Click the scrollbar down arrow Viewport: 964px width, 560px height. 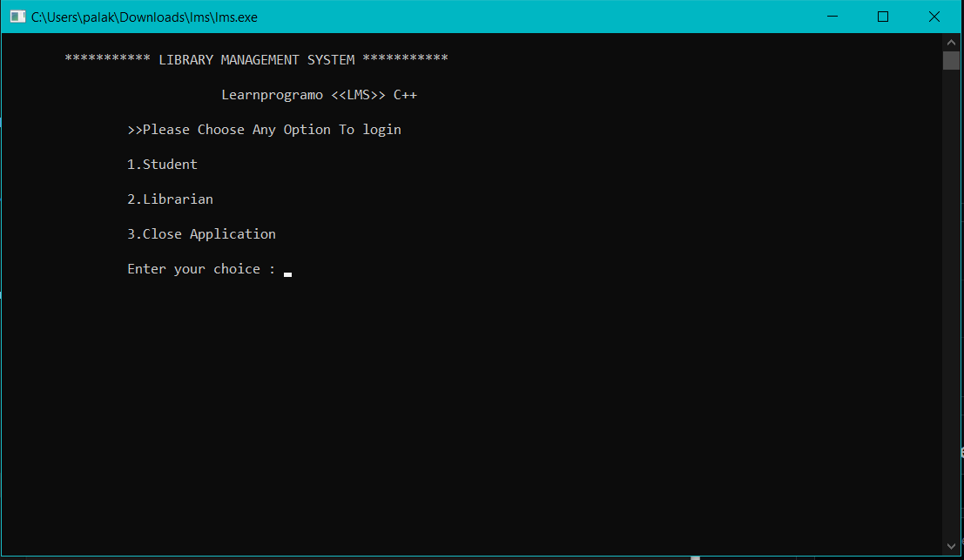coord(951,546)
